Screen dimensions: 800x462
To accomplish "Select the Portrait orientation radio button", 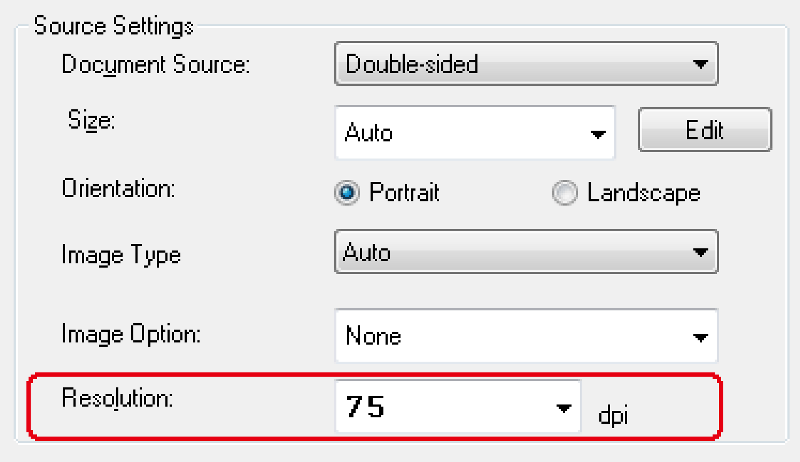I will 347,193.
